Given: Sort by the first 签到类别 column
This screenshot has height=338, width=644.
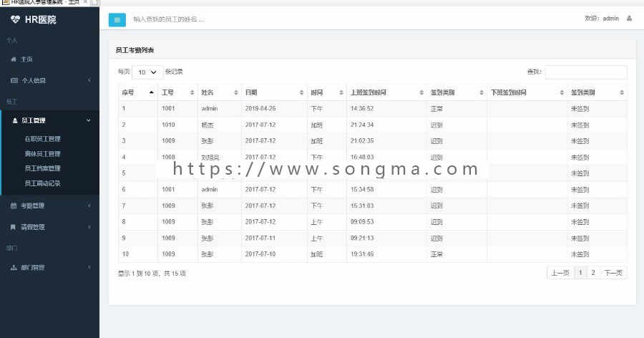Looking at the screenshot, I should tap(457, 92).
